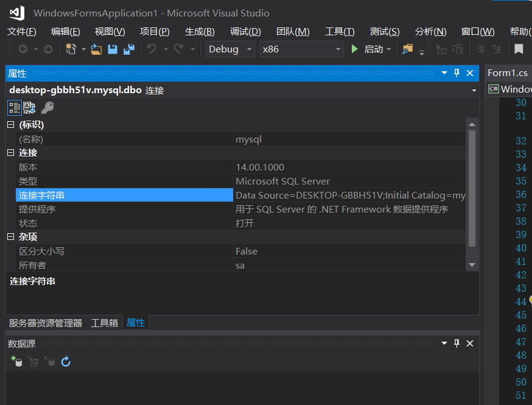Switch to the 服务器资源管理器 tab
Viewport: 532px width, 405px height.
pyautogui.click(x=46, y=323)
